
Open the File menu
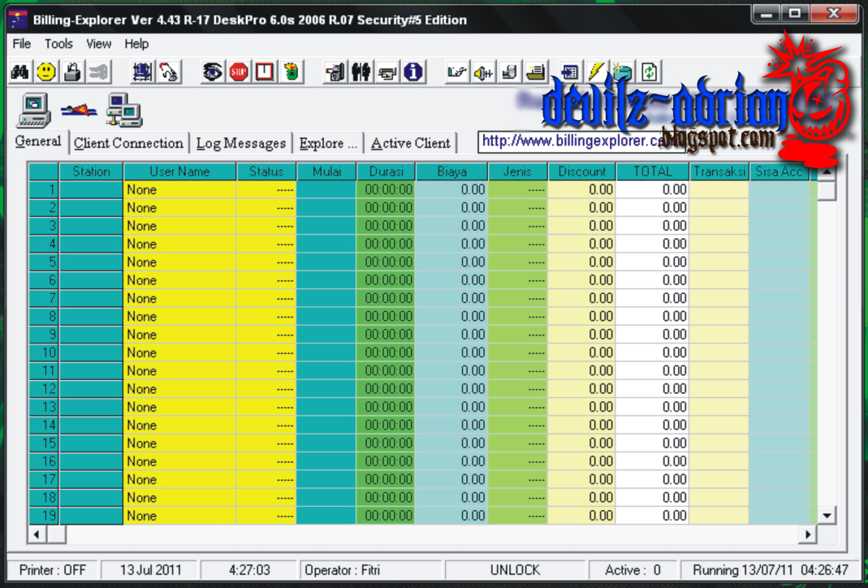pyautogui.click(x=22, y=44)
